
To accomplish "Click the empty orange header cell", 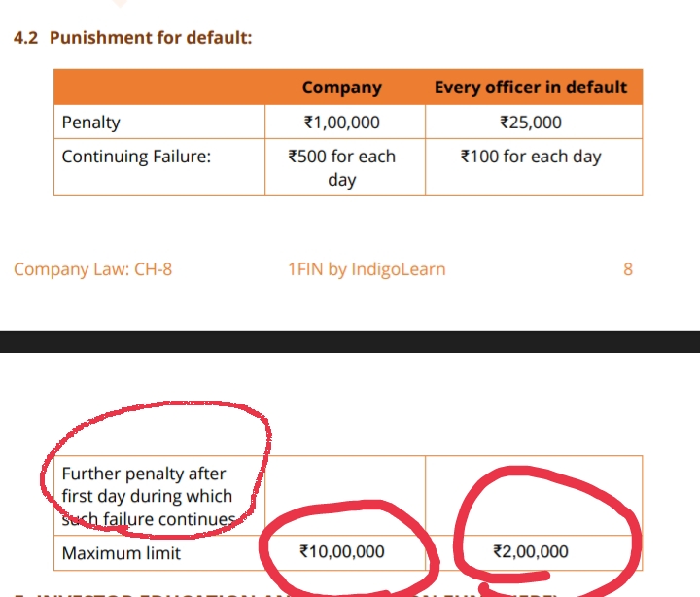I will (x=159, y=88).
